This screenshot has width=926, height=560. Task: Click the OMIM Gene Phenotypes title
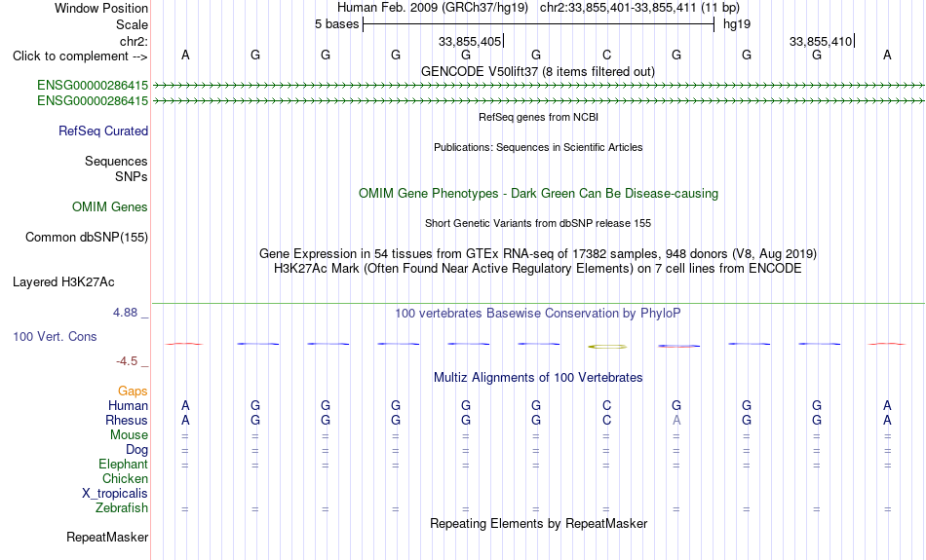pyautogui.click(x=538, y=194)
